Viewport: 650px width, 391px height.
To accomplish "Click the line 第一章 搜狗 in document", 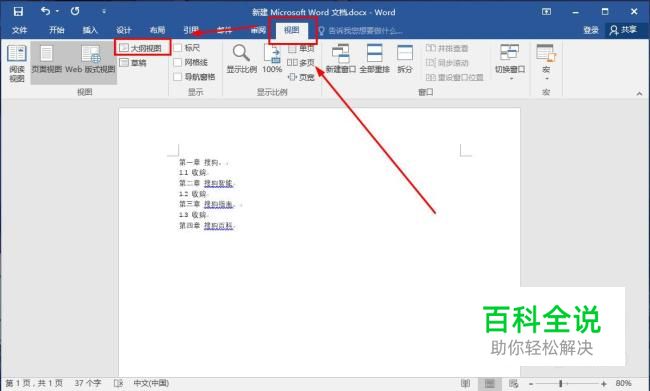I will pyautogui.click(x=204, y=162).
